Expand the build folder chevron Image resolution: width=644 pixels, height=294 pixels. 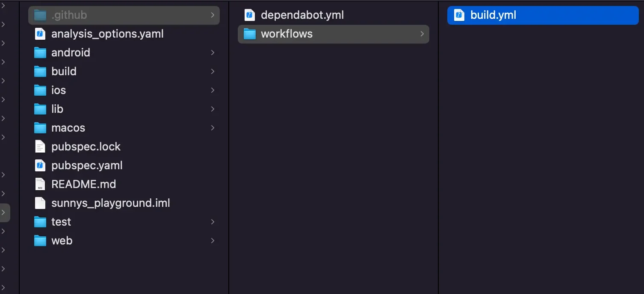point(213,71)
